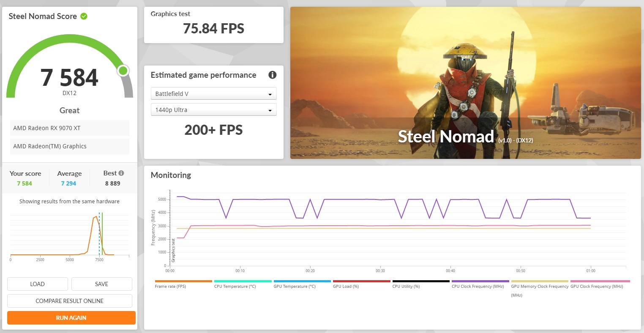This screenshot has width=644, height=333.
Task: Hide the GPU Memory Clock Frequency series
Action: (x=540, y=281)
